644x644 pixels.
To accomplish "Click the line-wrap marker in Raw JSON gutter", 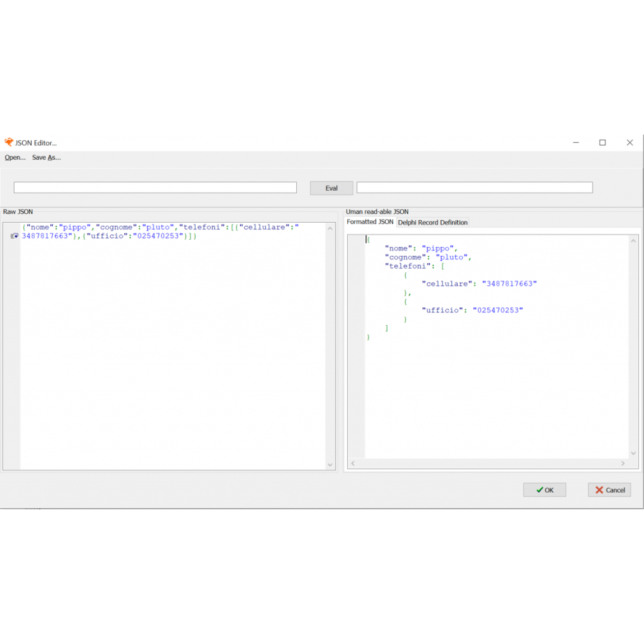I will click(14, 236).
